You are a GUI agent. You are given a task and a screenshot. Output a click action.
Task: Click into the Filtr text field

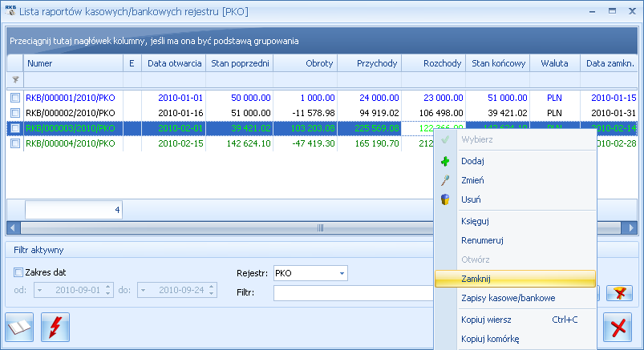click(x=353, y=292)
